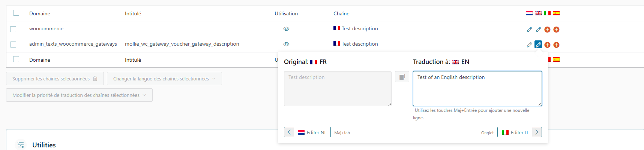Sort the table by the Domaine column header
Screen dimensions: 644x150
click(40, 13)
